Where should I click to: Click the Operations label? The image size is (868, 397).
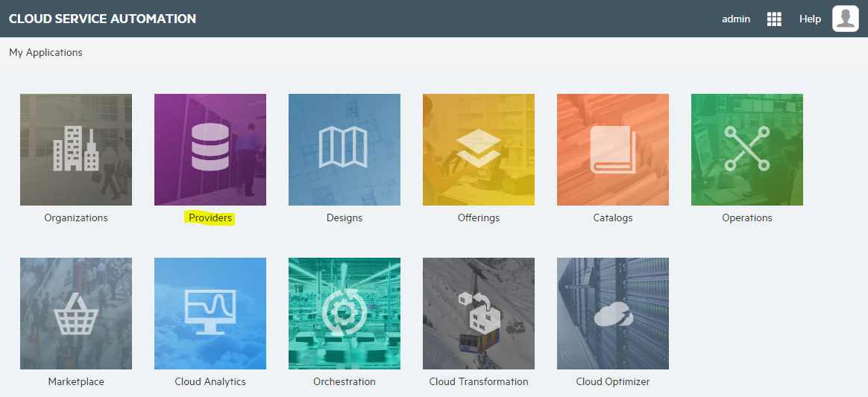tap(747, 217)
